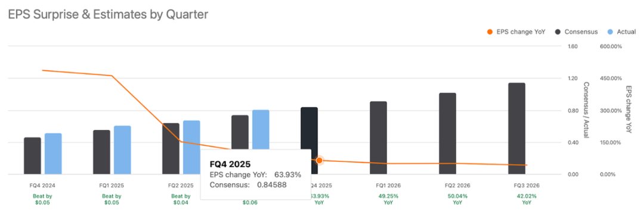Click the highlighted orange point at FQ4 2025
The image size is (644, 216).
(x=319, y=160)
